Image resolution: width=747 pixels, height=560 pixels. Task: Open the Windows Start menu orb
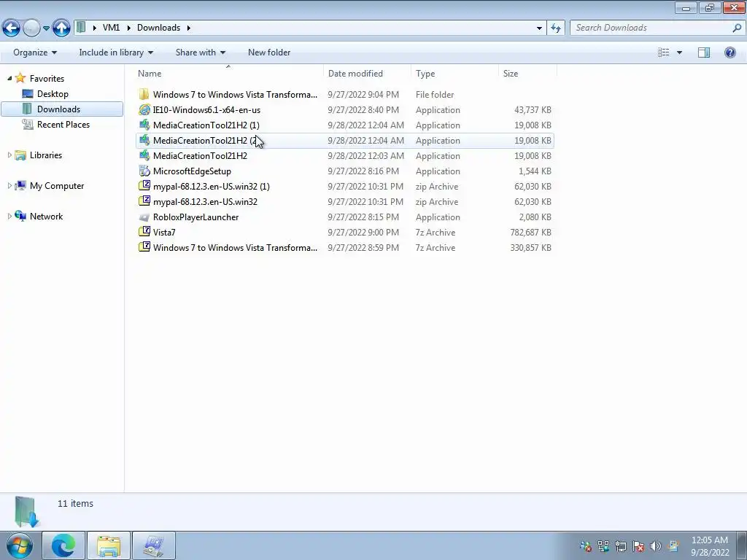(20, 545)
